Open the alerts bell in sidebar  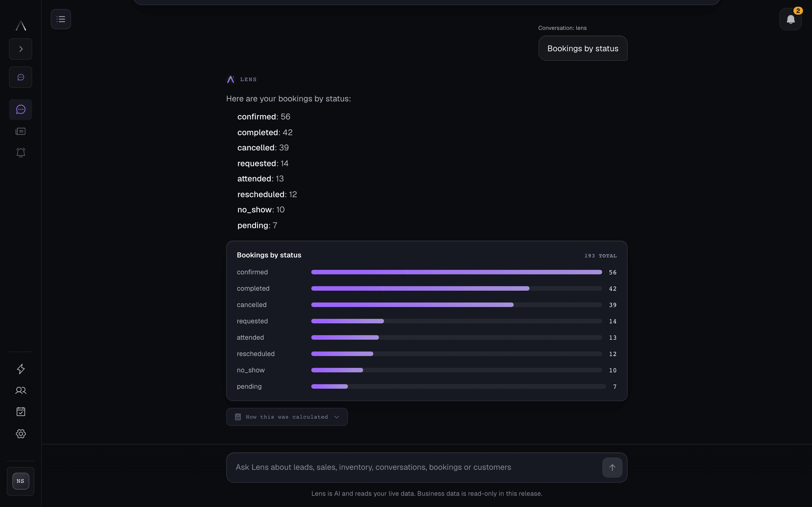click(x=21, y=153)
